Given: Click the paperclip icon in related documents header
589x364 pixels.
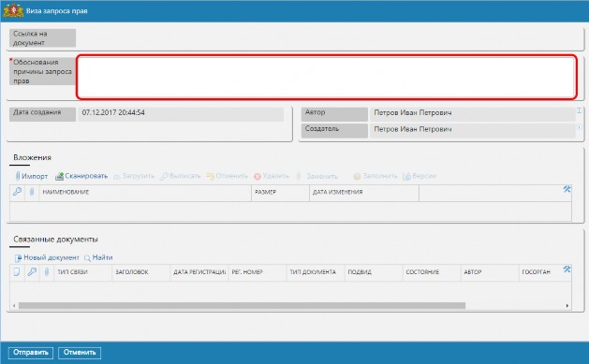Looking at the screenshot, I should tap(47, 271).
